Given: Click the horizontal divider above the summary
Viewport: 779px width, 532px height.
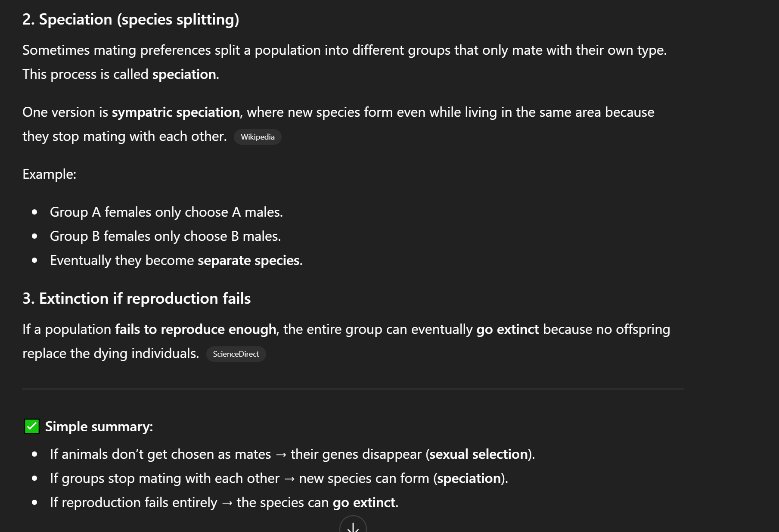Looking at the screenshot, I should [x=353, y=389].
